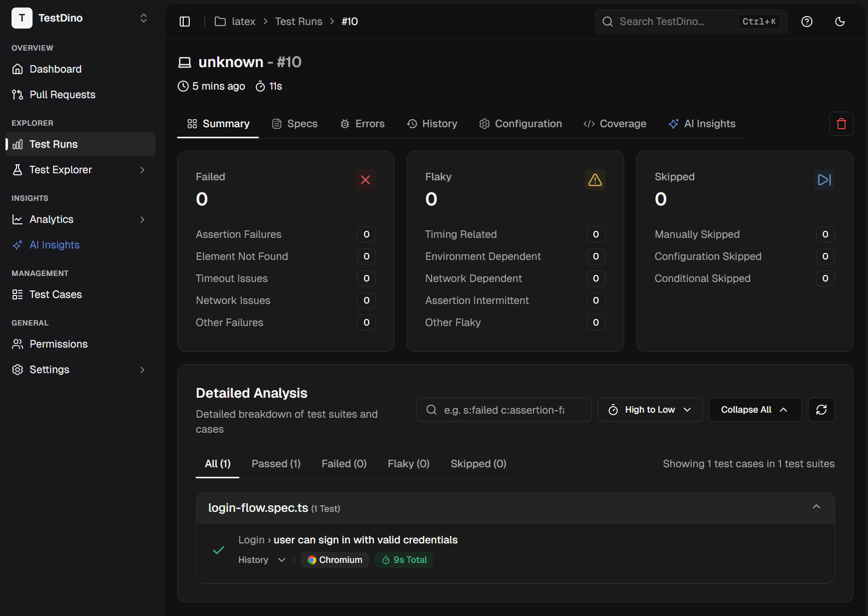Open AI Insights in the sidebar

(x=55, y=245)
